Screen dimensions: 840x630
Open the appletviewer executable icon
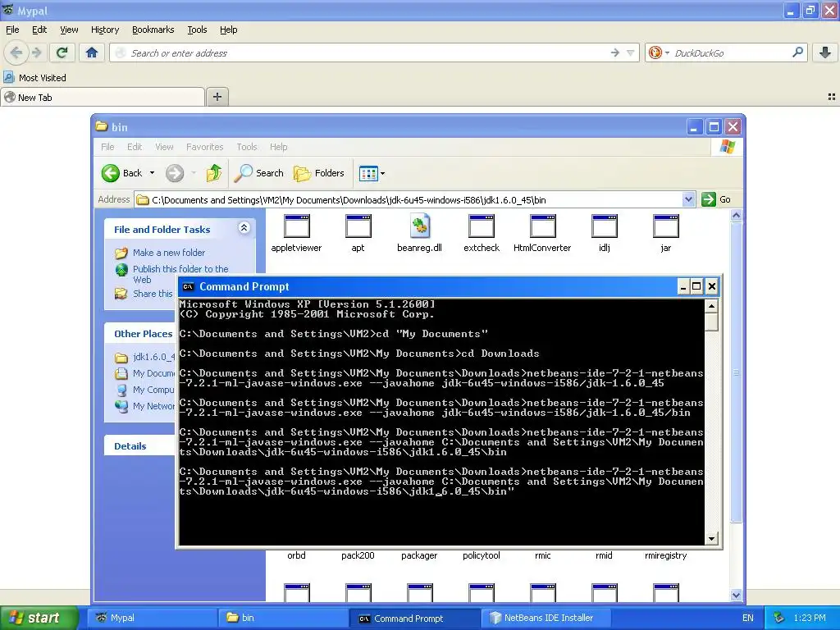297,226
